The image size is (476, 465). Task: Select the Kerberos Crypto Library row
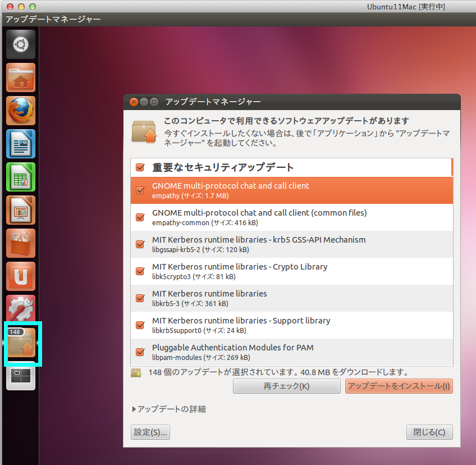click(291, 271)
